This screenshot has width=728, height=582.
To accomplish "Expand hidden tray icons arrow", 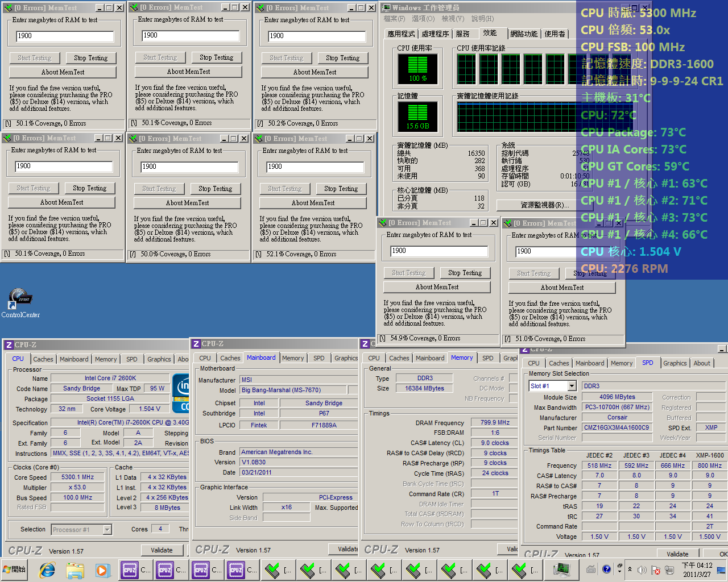I will [630, 569].
